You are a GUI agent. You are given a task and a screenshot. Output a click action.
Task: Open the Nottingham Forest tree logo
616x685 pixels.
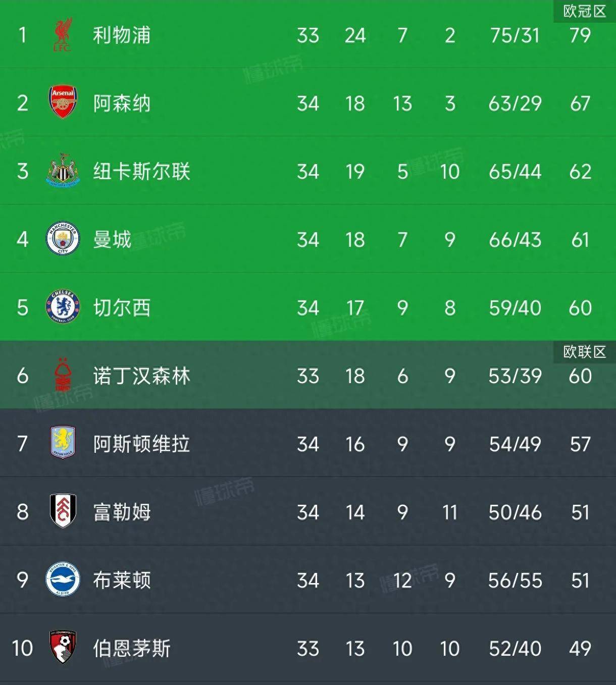(63, 375)
